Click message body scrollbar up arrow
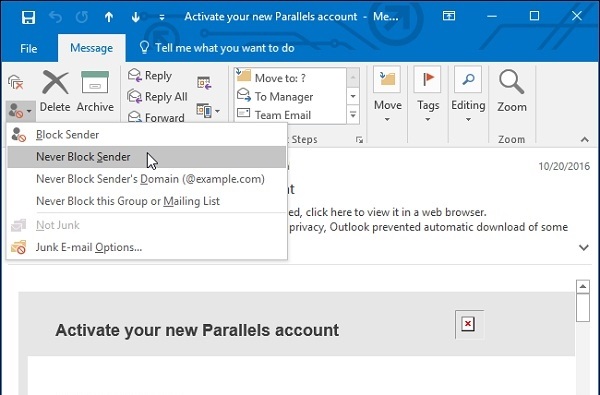The height and width of the screenshot is (395, 600). coord(583,286)
